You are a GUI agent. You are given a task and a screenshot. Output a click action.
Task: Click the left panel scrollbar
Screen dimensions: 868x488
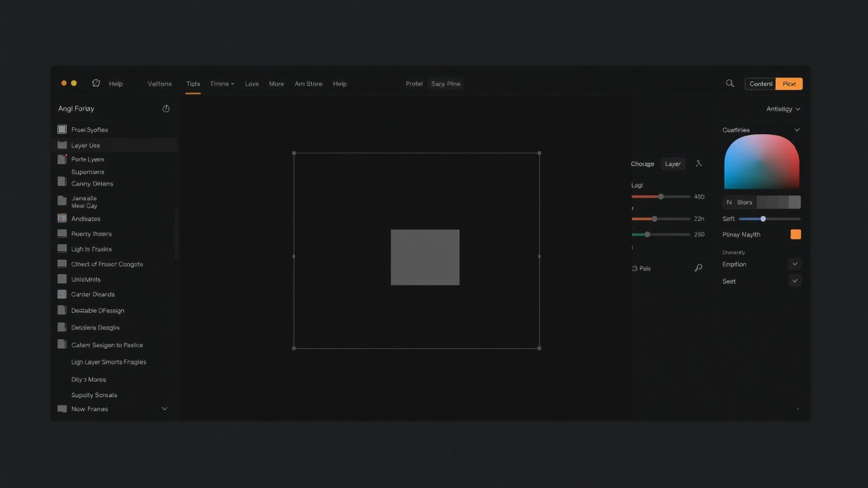coord(176,233)
